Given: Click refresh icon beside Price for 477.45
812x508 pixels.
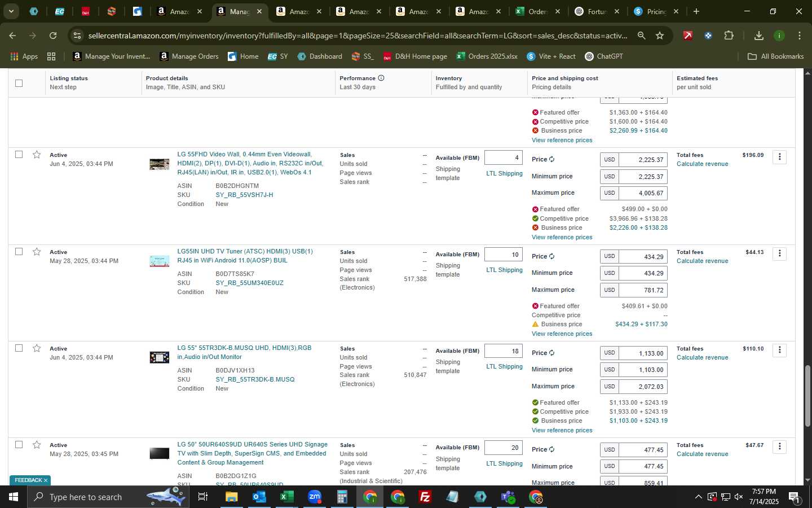Looking at the screenshot, I should 551,449.
